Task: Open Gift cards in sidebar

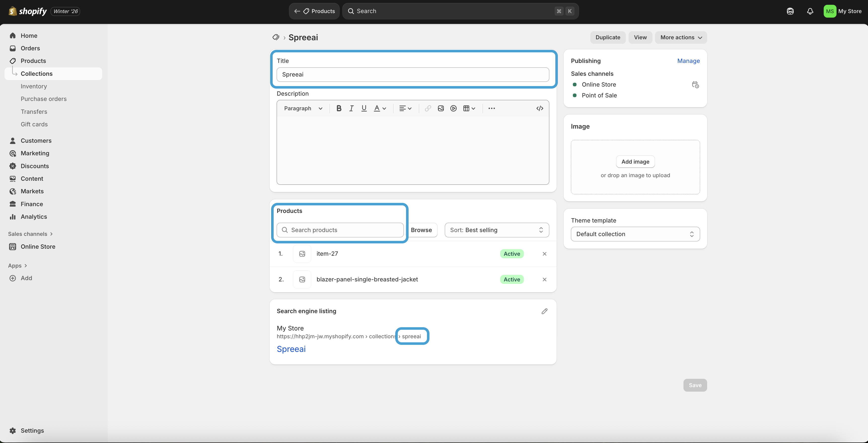Action: 34,124
